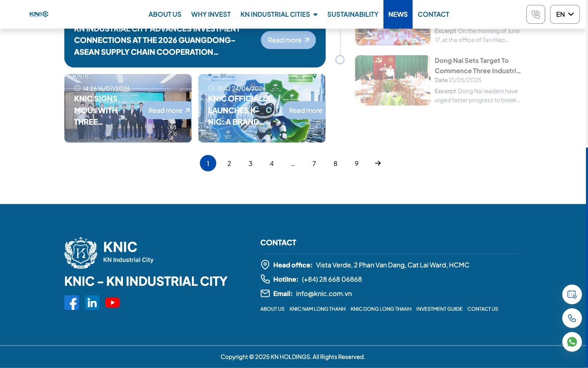
Task: Click 'Date 21/05/2025' text
Action: coord(458,80)
